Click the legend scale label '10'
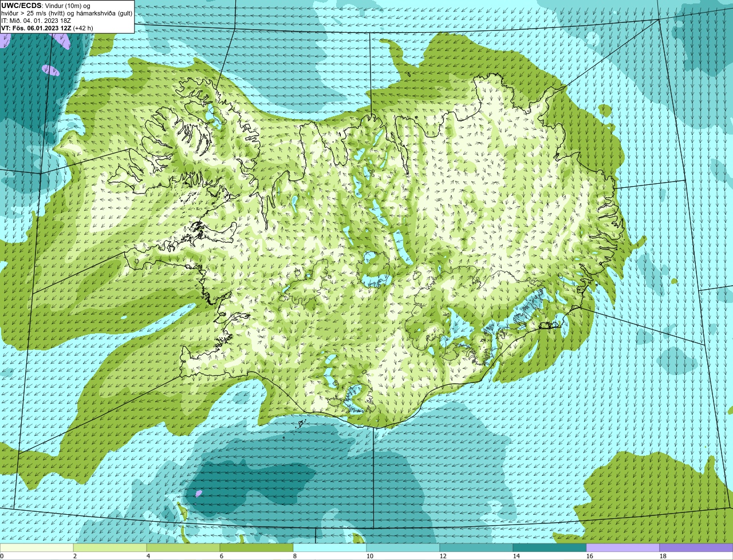Viewport: 733px width, 560px height. pos(370,556)
